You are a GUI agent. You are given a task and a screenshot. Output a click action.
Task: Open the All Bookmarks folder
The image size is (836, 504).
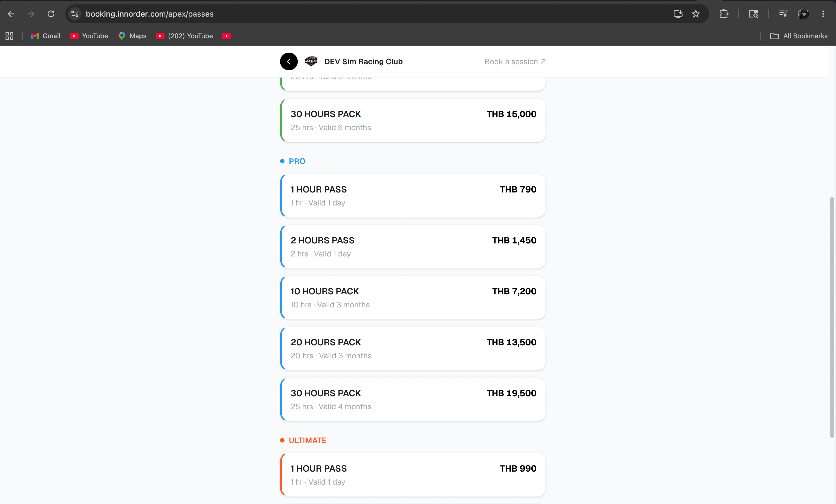(x=799, y=36)
